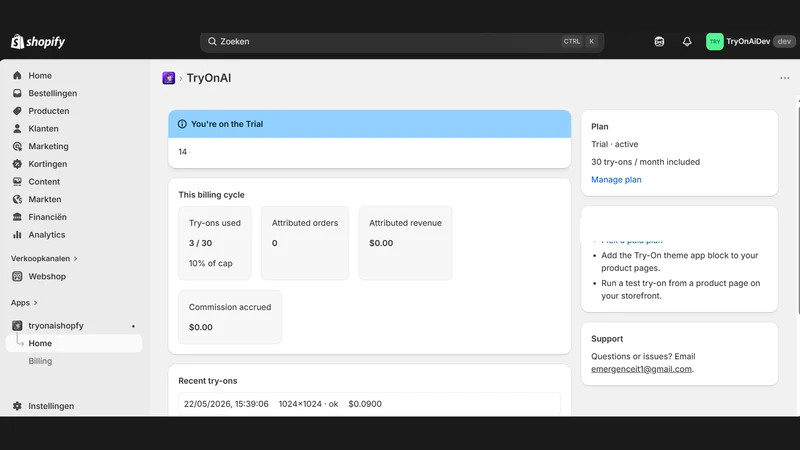Screen dimensions: 800x450
Task: Go to Marketing menu item
Action: [48, 146]
